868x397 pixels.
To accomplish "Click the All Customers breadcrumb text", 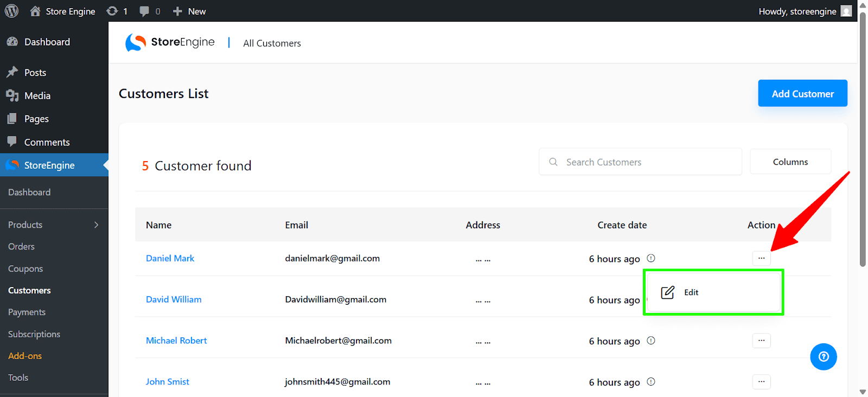I will (x=272, y=43).
